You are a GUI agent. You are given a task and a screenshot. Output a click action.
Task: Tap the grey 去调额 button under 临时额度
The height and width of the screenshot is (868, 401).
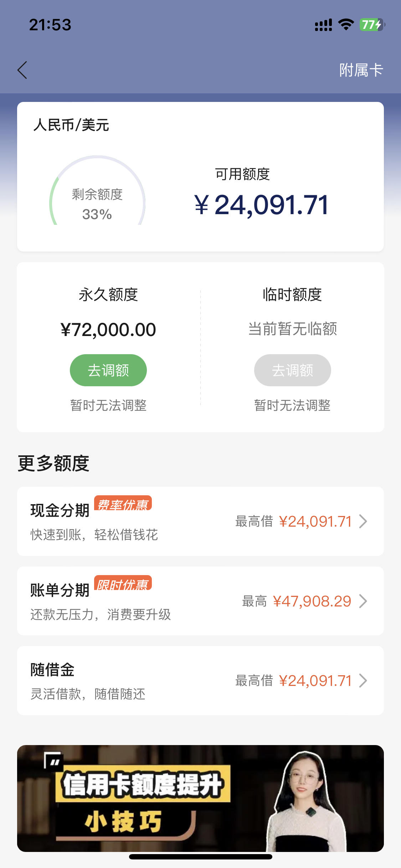point(292,370)
